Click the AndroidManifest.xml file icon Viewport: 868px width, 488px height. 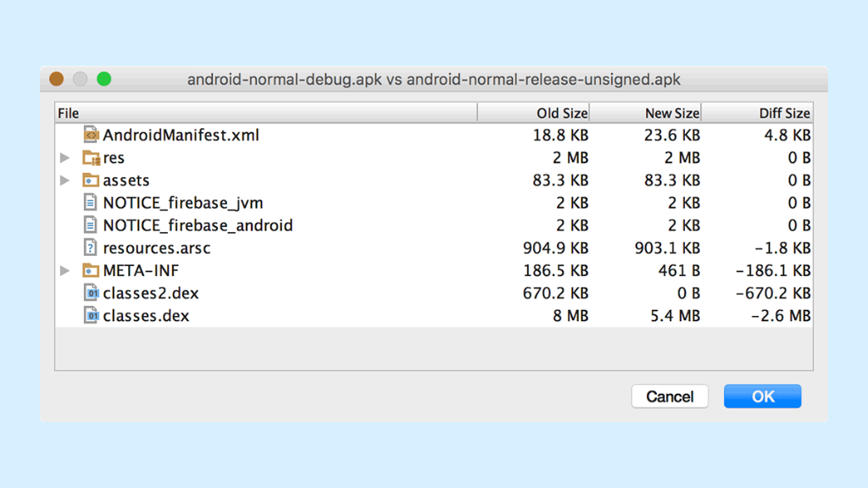coord(91,135)
